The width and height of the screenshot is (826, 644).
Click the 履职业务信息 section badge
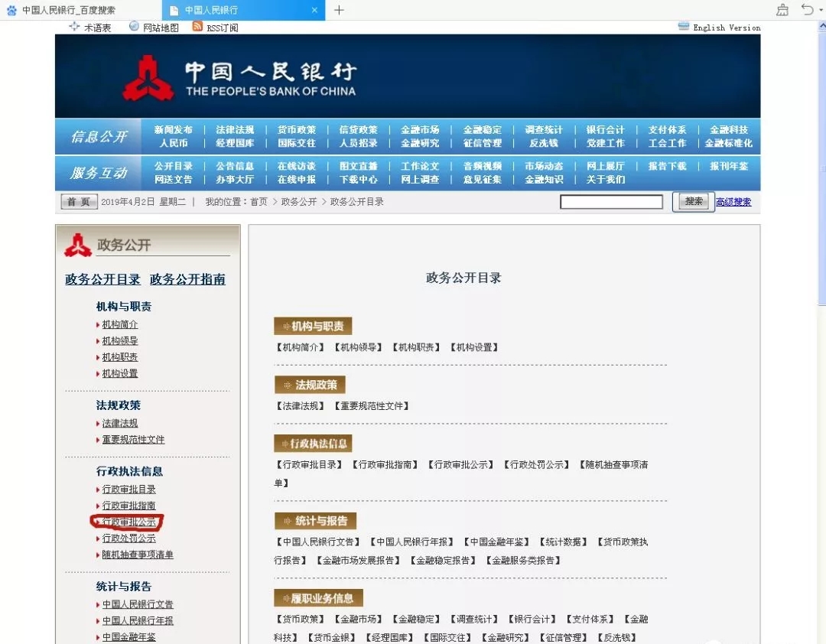pos(318,598)
